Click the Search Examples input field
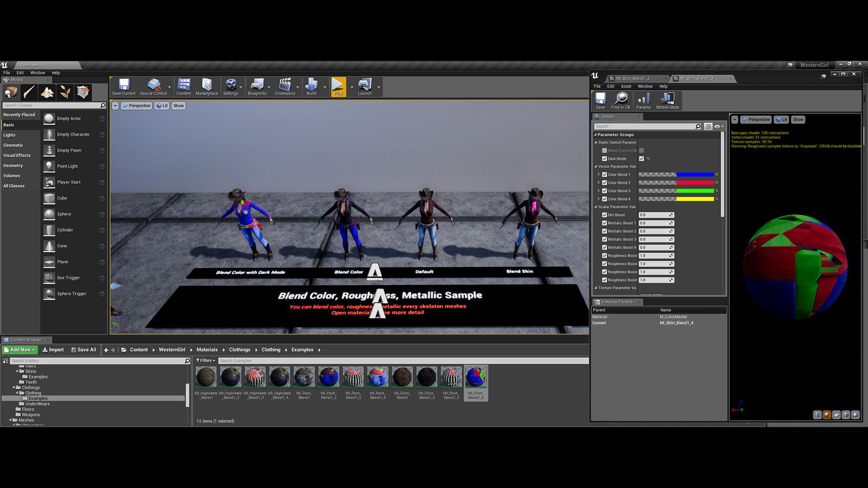This screenshot has height=488, width=868. pyautogui.click(x=403, y=361)
